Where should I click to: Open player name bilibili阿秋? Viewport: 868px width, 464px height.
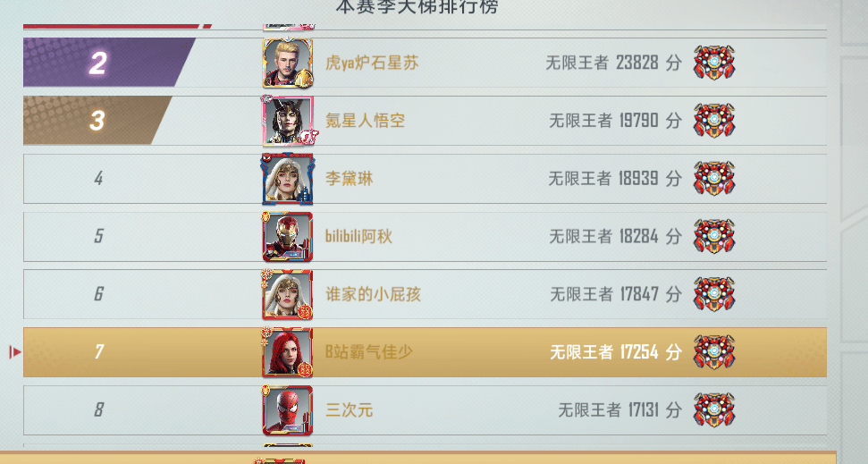point(358,236)
